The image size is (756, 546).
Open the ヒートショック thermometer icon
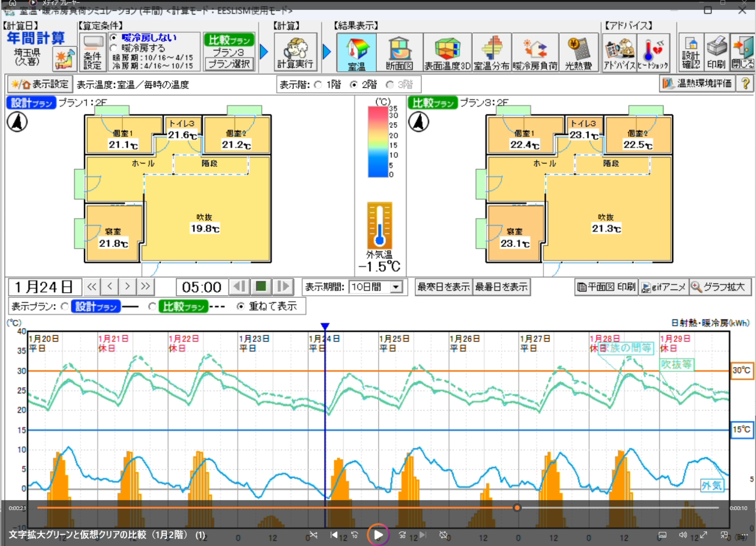(x=653, y=52)
